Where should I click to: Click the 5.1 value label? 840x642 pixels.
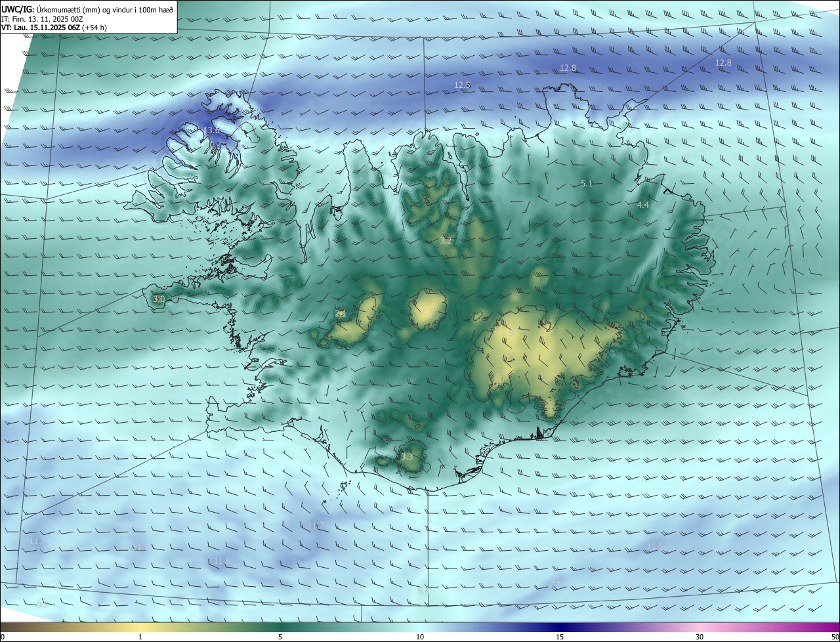pos(587,184)
